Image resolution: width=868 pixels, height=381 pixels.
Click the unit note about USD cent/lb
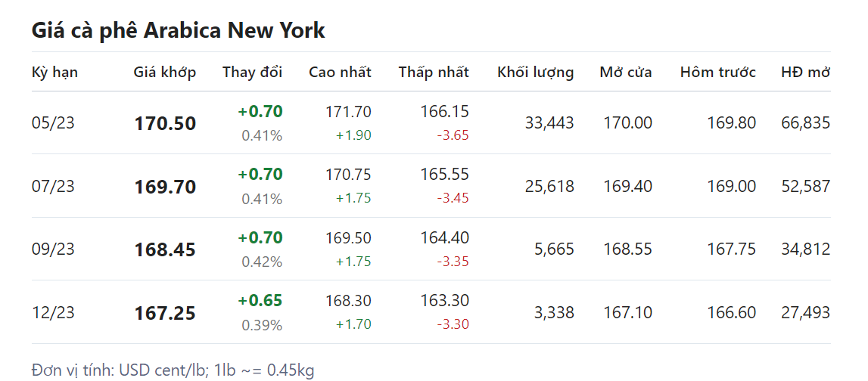click(x=173, y=370)
